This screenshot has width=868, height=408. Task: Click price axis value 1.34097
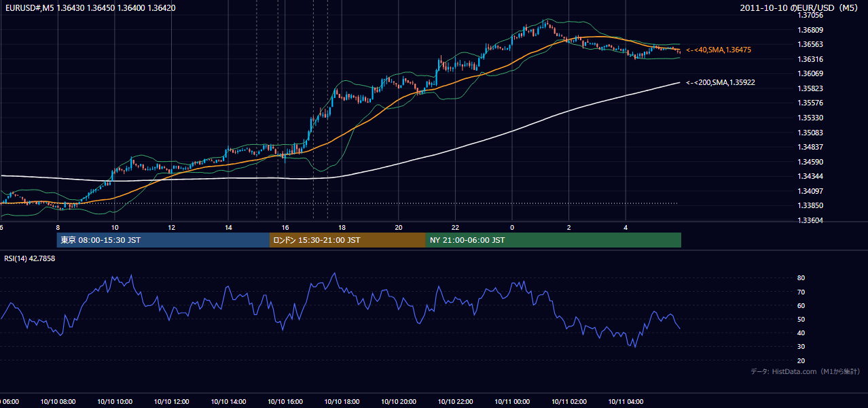pos(812,191)
